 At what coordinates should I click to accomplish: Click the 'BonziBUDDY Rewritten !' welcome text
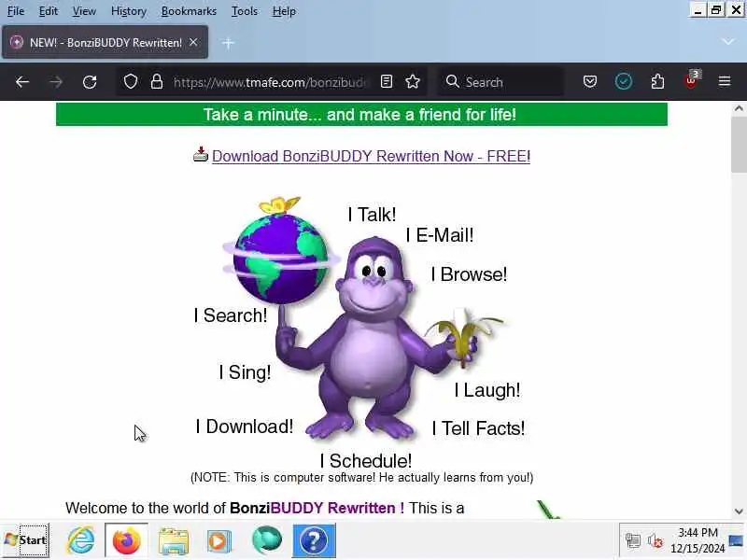317,508
